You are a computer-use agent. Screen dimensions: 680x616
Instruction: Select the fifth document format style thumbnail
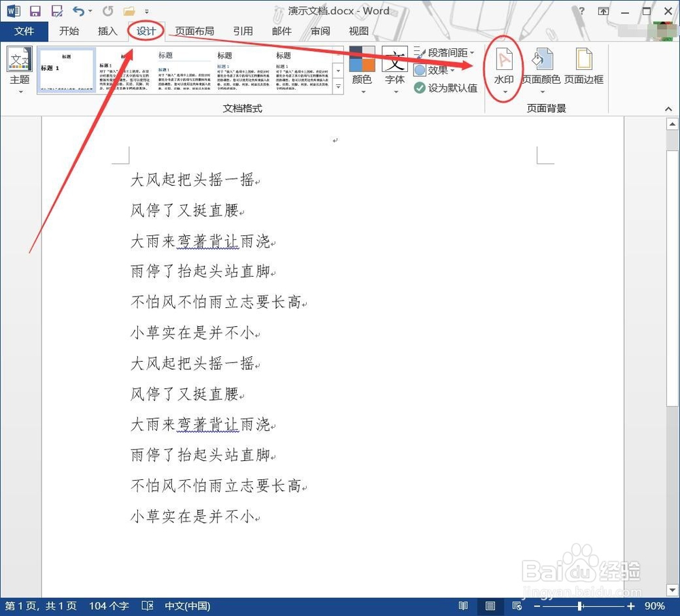tap(303, 70)
